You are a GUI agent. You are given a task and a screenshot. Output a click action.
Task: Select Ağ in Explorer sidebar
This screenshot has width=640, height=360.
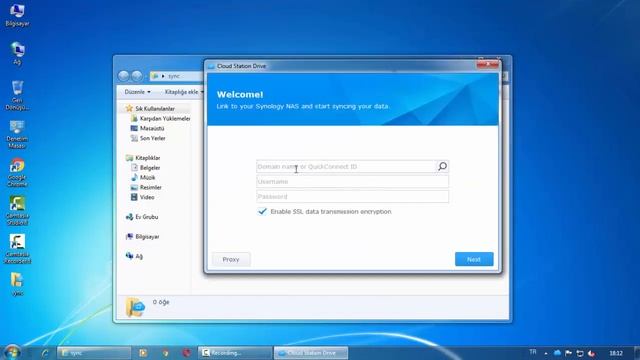coord(134,256)
